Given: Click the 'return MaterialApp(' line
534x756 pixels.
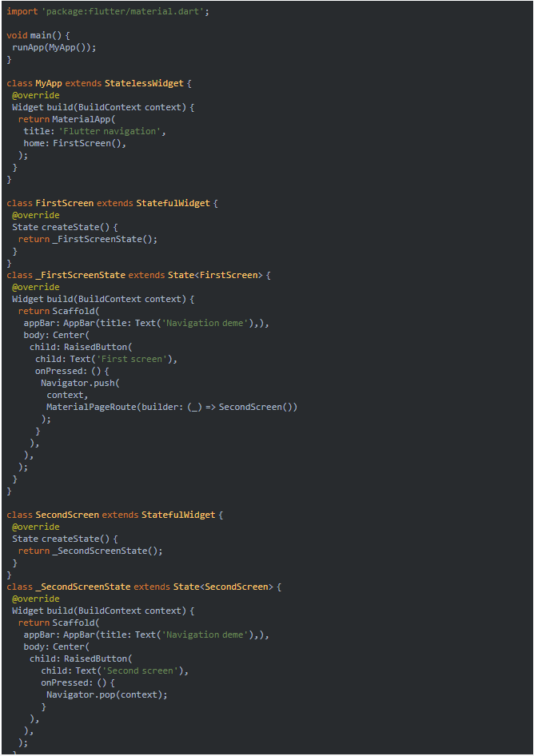Looking at the screenshot, I should [x=67, y=119].
